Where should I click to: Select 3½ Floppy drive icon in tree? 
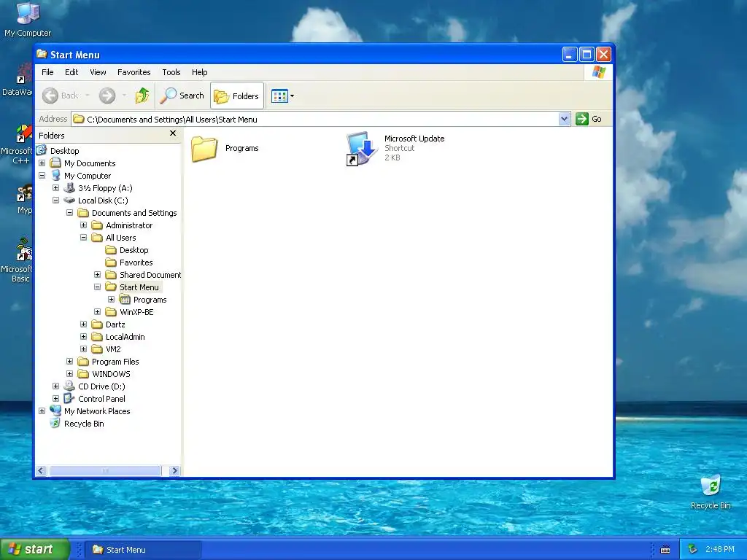coord(69,187)
